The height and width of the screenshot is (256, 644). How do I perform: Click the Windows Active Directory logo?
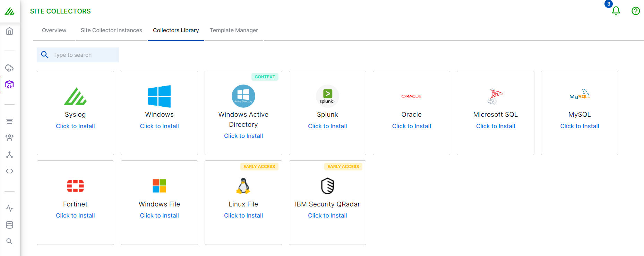point(243,96)
